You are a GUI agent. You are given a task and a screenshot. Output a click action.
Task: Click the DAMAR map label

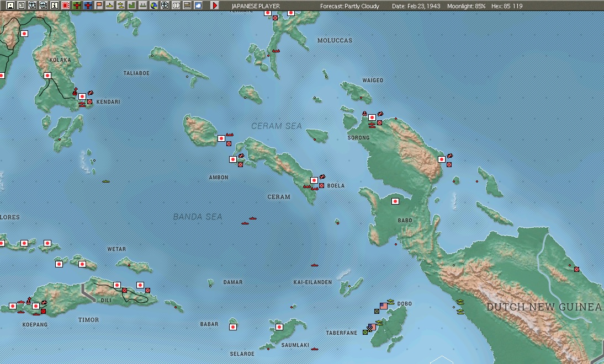point(233,282)
